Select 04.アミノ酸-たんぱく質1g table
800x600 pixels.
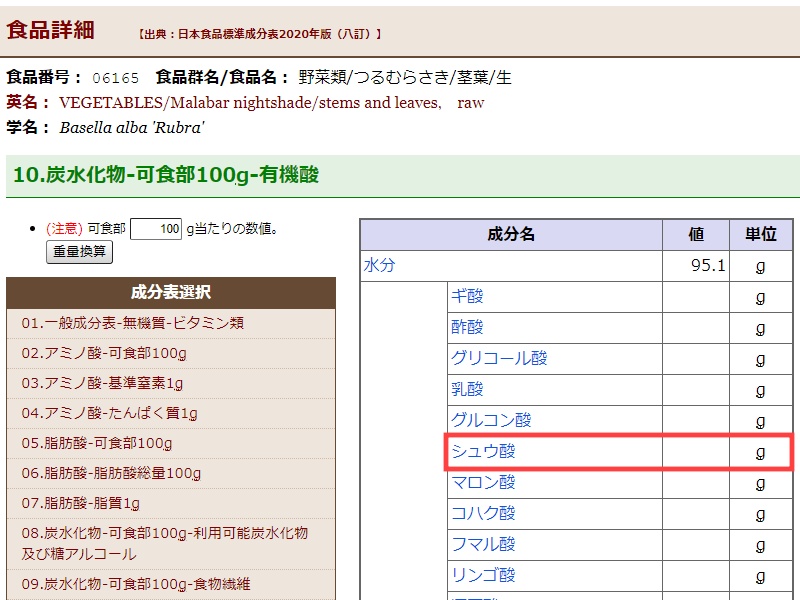(110, 413)
